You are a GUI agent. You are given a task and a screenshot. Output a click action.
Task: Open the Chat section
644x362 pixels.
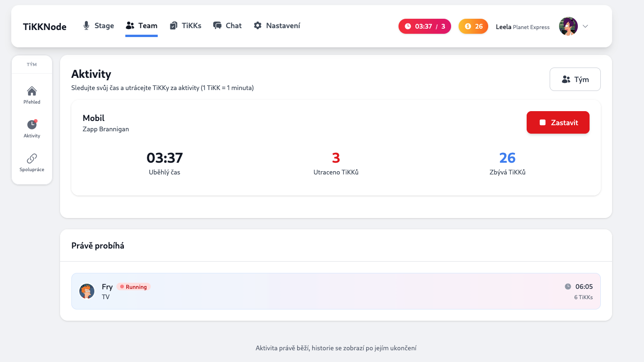[x=228, y=26]
